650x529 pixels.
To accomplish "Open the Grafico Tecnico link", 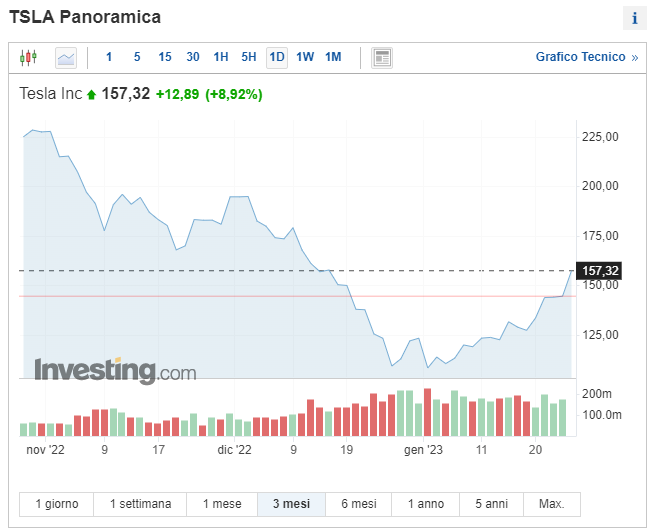I will click(x=586, y=57).
